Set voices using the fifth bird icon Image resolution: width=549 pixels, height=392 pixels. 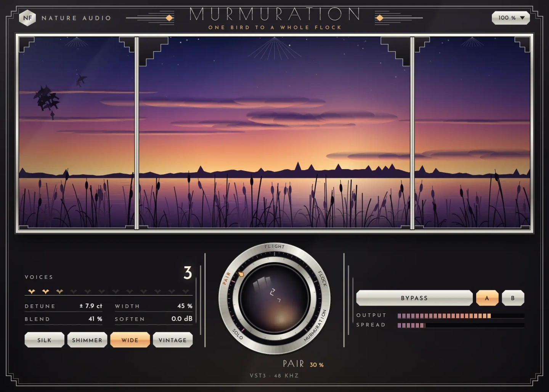point(88,291)
